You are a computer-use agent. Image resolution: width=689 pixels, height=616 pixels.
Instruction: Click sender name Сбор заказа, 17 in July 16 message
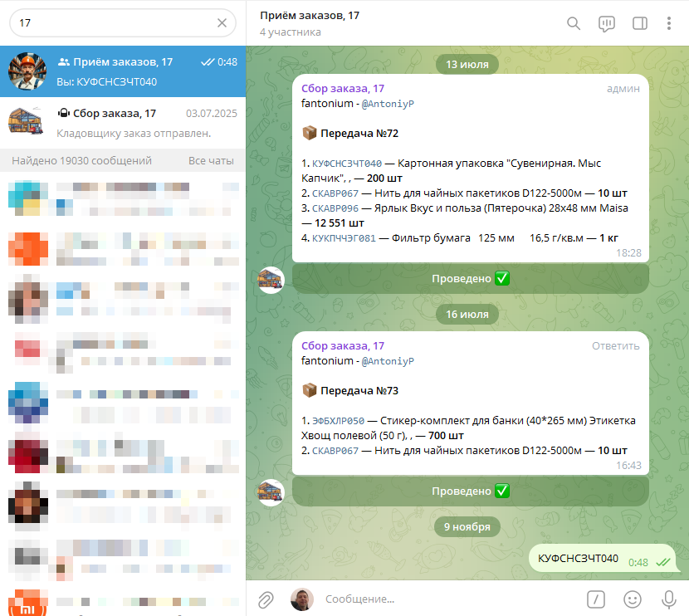tap(343, 346)
